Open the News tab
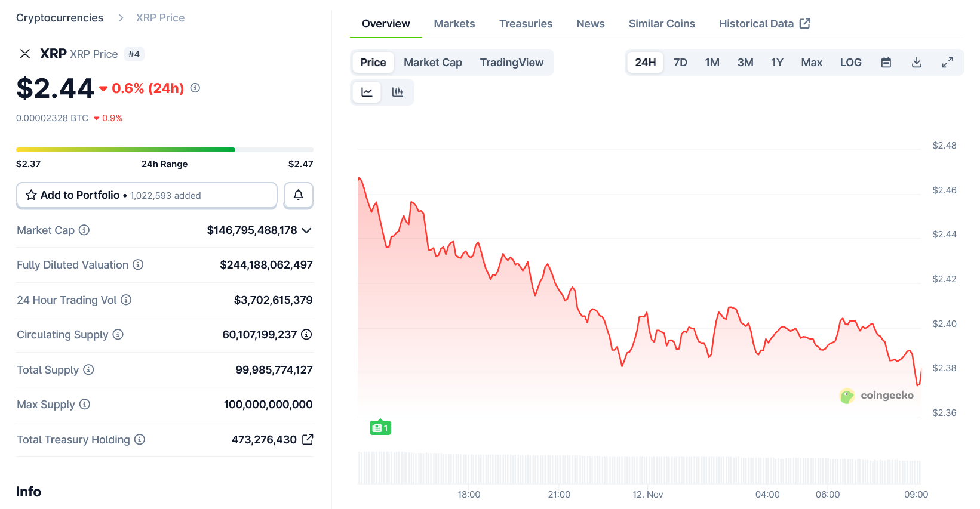 pyautogui.click(x=591, y=24)
